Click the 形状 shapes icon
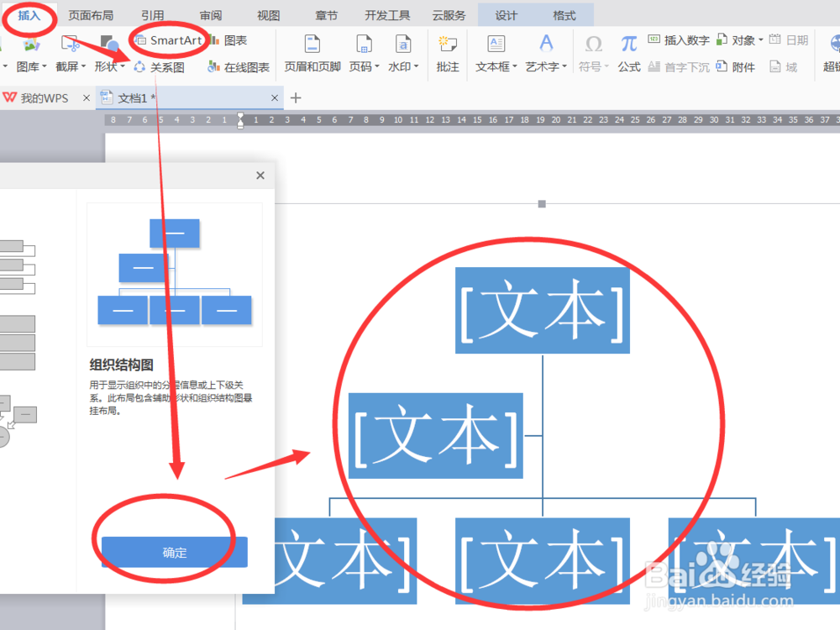The image size is (840, 630). point(109,44)
